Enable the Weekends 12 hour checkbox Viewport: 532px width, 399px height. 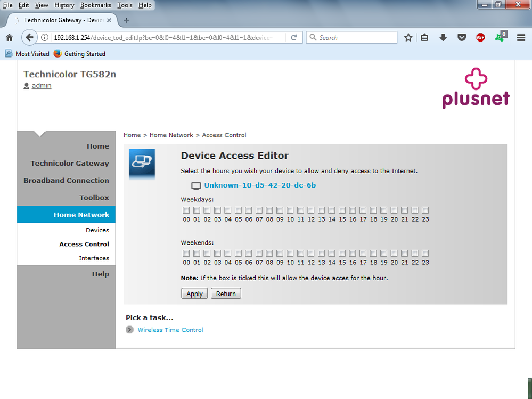pyautogui.click(x=311, y=254)
